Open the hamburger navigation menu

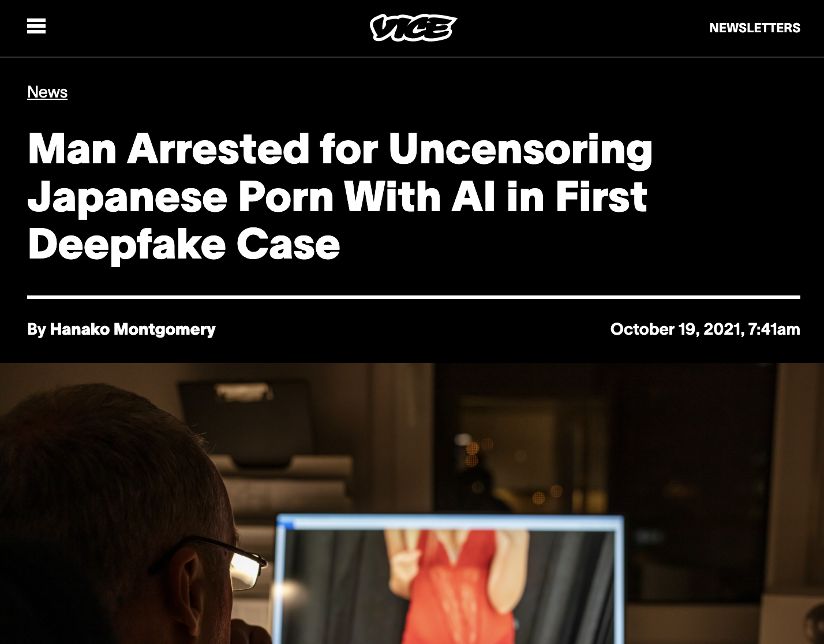coord(36,27)
